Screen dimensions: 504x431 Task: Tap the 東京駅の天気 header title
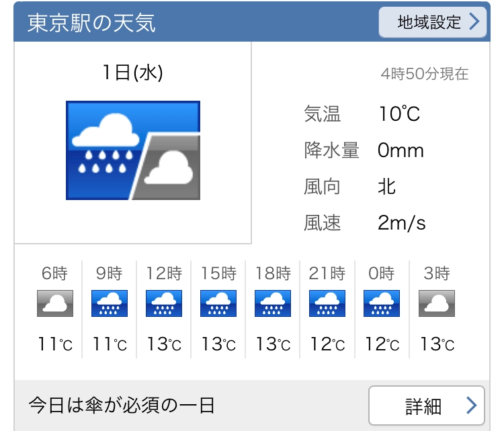92,23
